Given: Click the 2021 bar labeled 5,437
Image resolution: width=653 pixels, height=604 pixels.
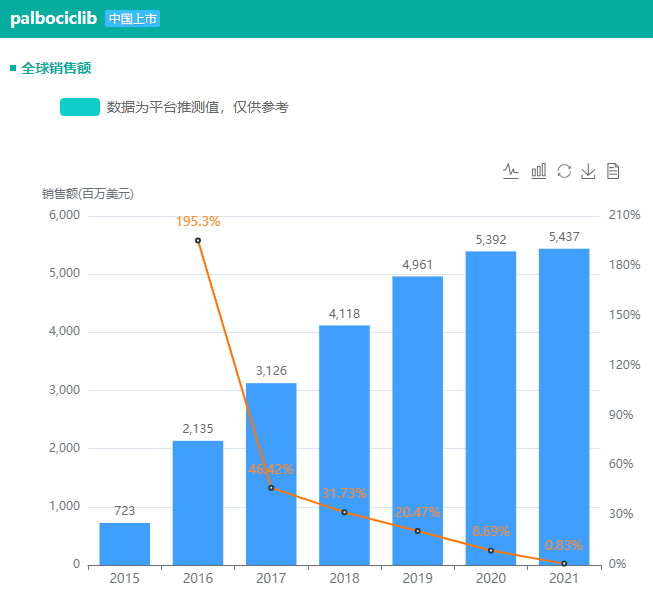Looking at the screenshot, I should point(564,406).
